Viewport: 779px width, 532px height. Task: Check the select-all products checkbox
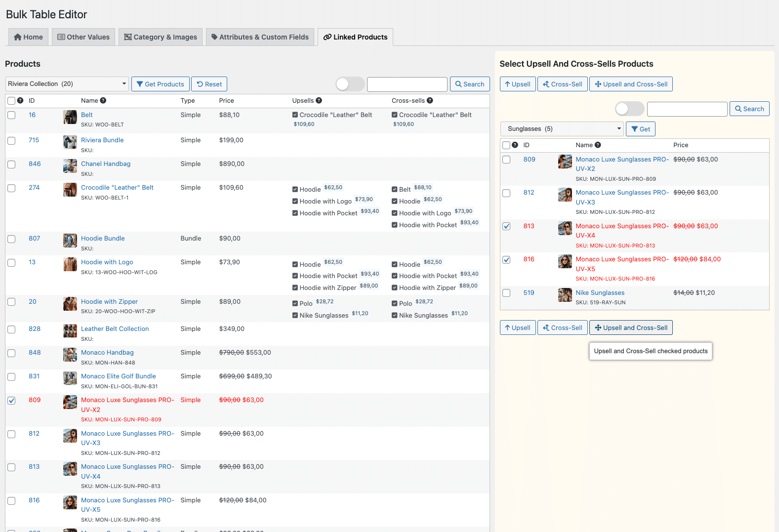pos(11,101)
